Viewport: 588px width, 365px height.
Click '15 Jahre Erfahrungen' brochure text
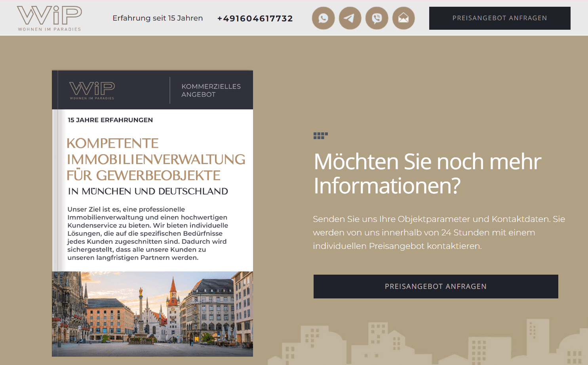110,120
